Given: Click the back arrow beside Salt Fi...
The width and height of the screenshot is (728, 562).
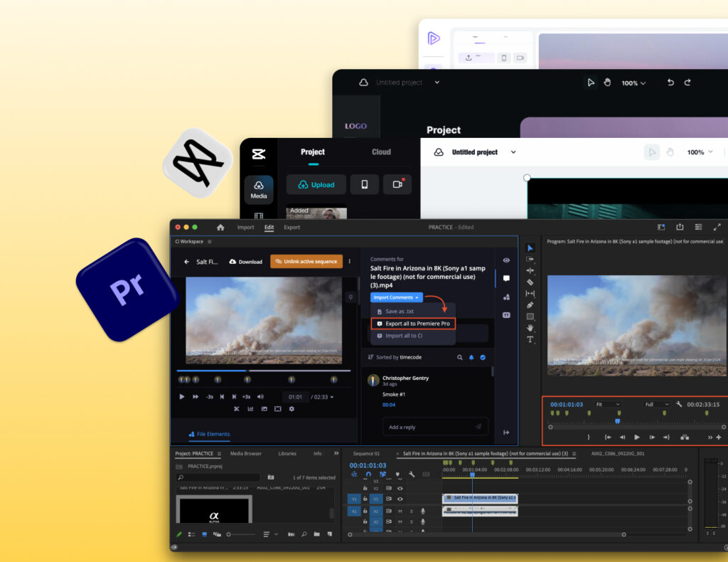Looking at the screenshot, I should 187,262.
